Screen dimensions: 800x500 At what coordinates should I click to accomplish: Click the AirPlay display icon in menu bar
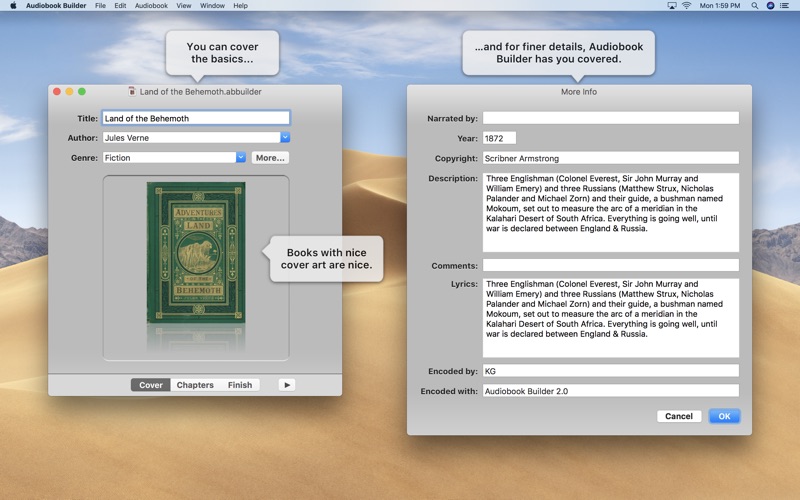[672, 6]
